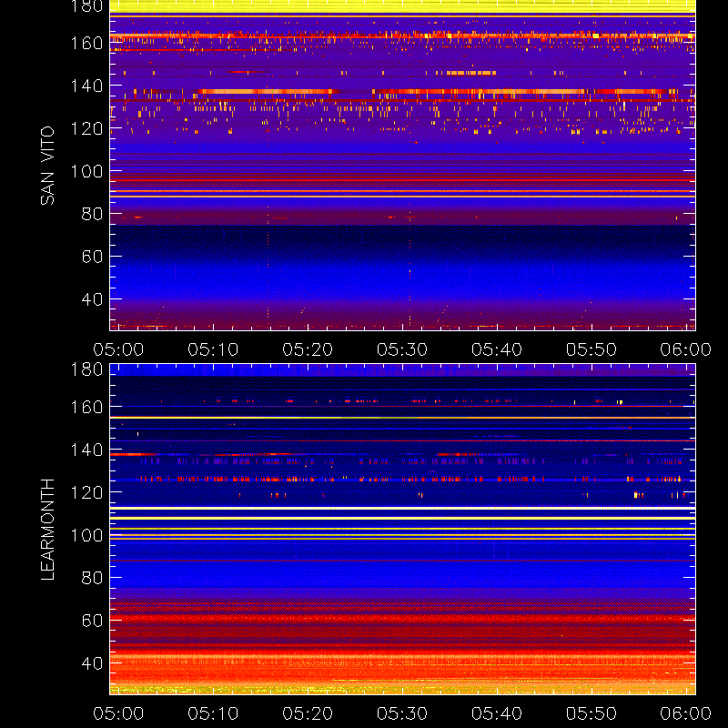Click 05:10 time label under Learmonth plot
This screenshot has height=728, width=728.
click(x=213, y=713)
